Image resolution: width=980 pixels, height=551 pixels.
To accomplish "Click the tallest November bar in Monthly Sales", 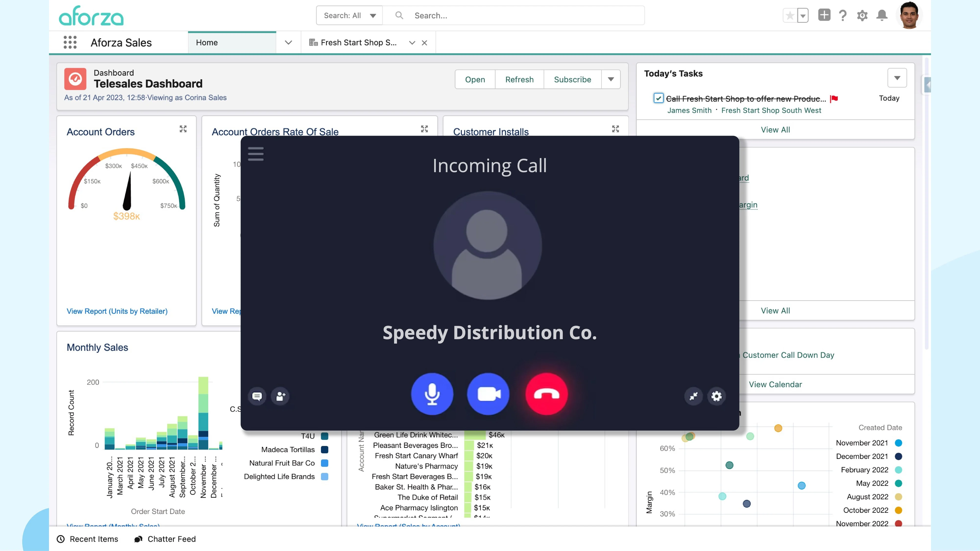I will pyautogui.click(x=203, y=413).
